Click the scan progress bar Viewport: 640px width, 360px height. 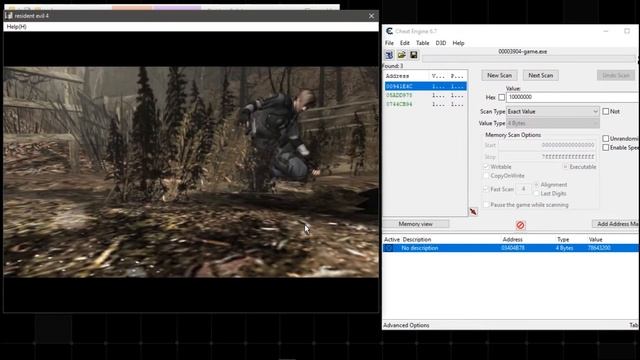(x=529, y=59)
